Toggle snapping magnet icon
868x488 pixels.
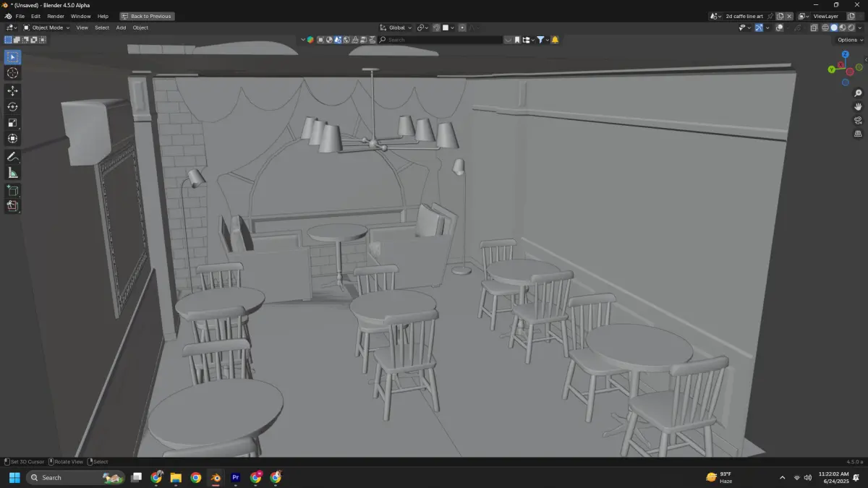tap(435, 27)
